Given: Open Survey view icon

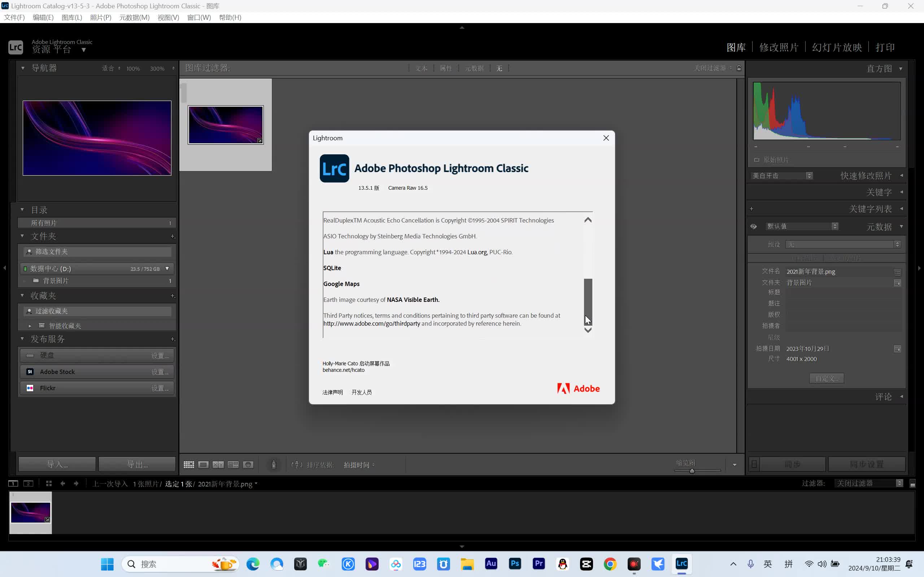Looking at the screenshot, I should tap(233, 464).
